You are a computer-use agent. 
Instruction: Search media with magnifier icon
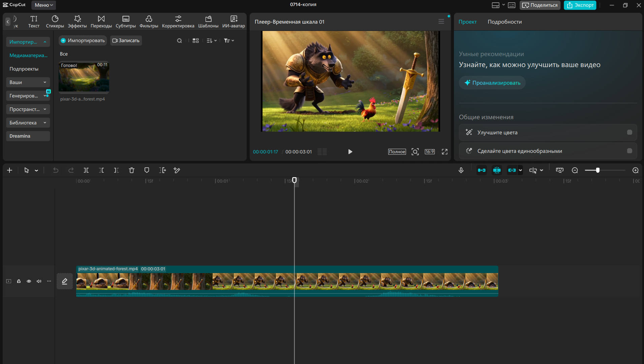179,41
